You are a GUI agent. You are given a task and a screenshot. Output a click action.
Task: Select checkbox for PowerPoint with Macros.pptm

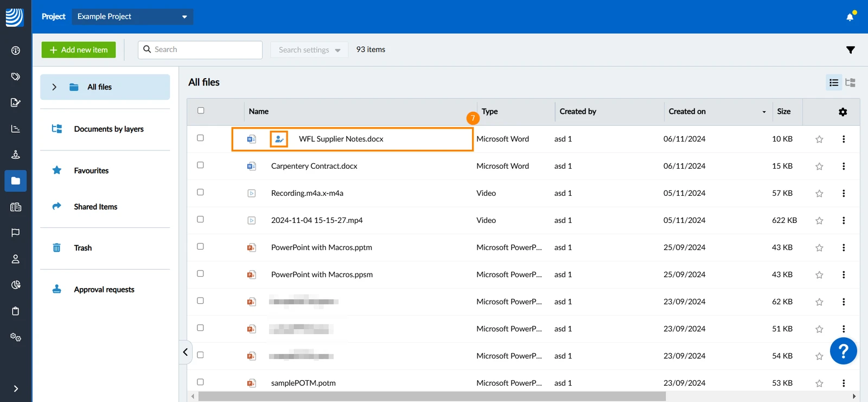click(x=200, y=246)
